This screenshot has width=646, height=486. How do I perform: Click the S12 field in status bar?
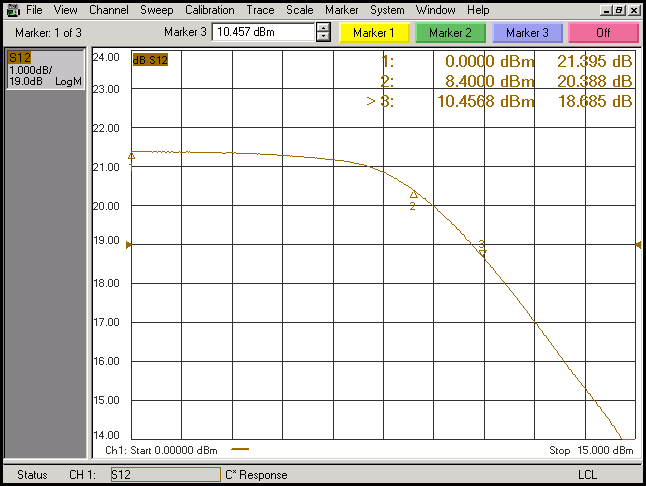coord(164,475)
